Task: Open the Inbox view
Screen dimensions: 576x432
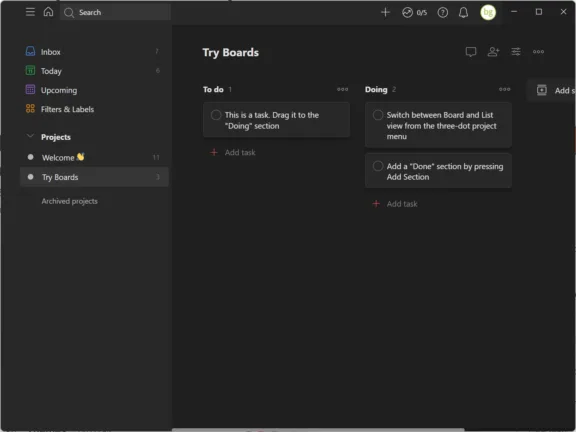Action: pyautogui.click(x=94, y=52)
